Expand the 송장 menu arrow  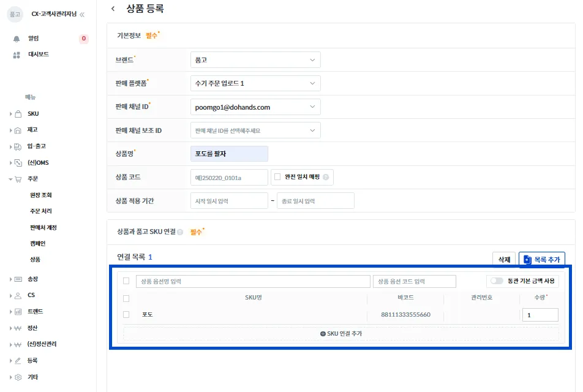10,279
